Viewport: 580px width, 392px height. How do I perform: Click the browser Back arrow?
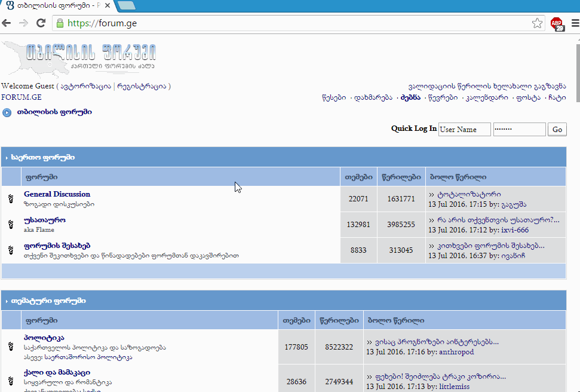[7, 23]
